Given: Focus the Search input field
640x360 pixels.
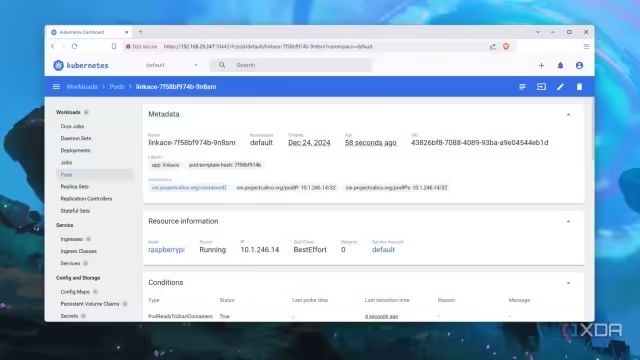Looking at the screenshot, I should coord(302,65).
